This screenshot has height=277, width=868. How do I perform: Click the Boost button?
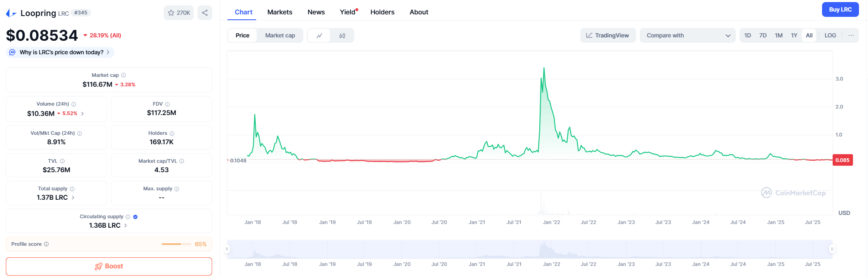click(109, 266)
